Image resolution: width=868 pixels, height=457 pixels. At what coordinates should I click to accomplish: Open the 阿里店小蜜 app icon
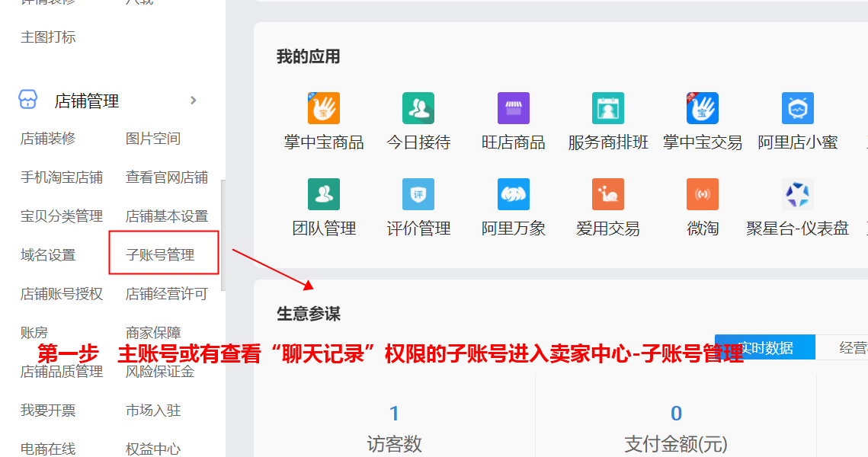point(798,108)
